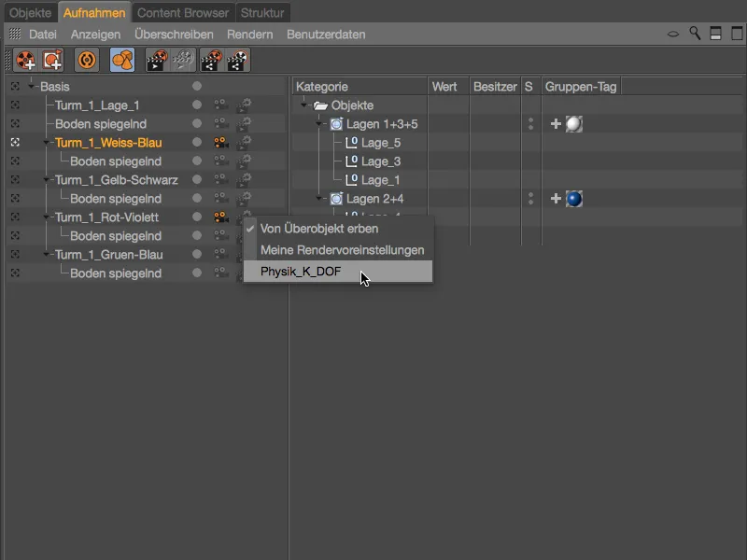Click the plus icon in Lagen 2+4 row
The height and width of the screenshot is (560, 747).
(x=556, y=199)
